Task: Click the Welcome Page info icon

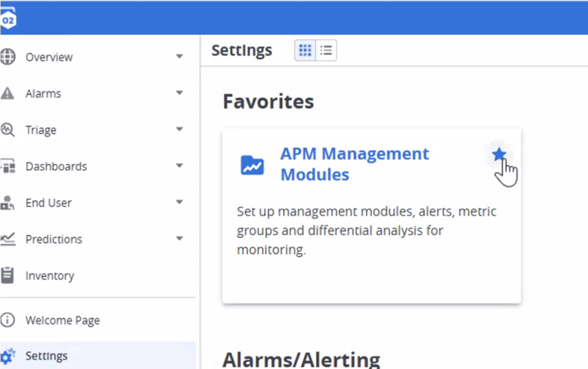Action: coord(8,320)
